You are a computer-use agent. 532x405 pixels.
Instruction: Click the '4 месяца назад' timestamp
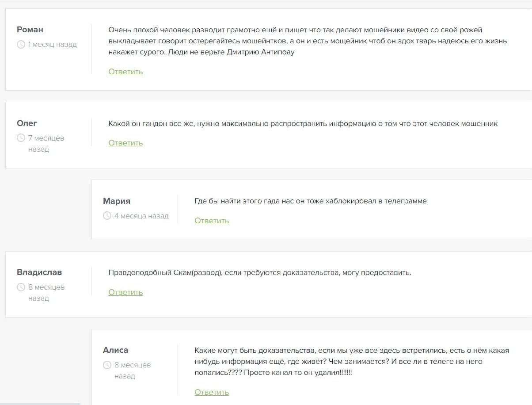click(x=141, y=216)
